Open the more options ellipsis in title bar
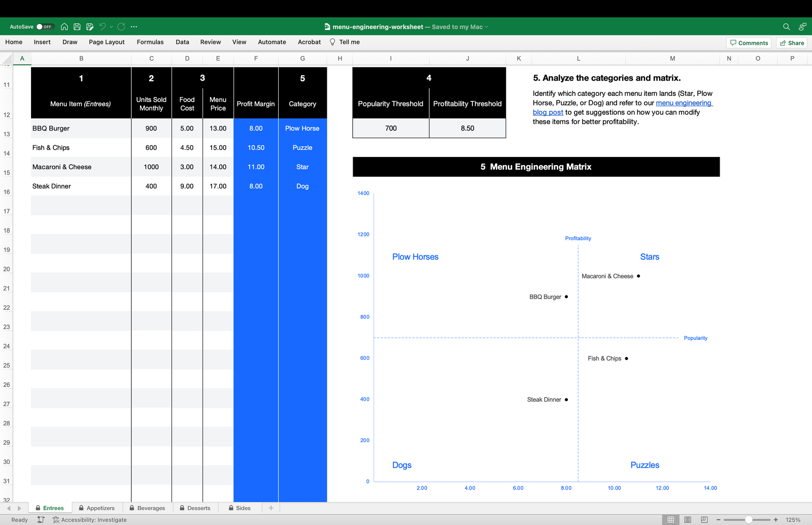The image size is (812, 525). [134, 27]
